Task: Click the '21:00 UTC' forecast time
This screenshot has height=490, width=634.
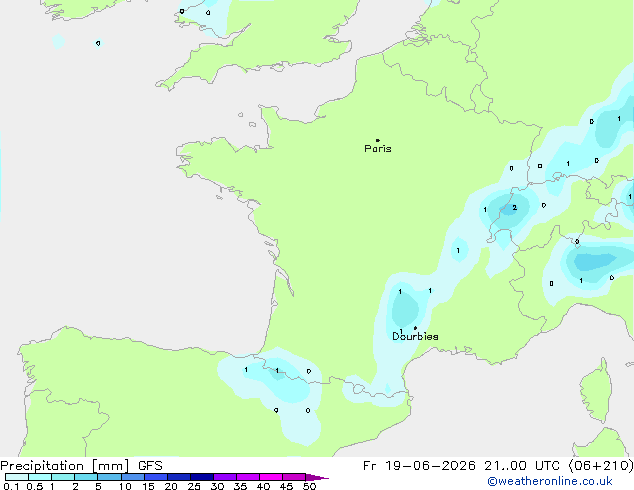Action: [522, 466]
